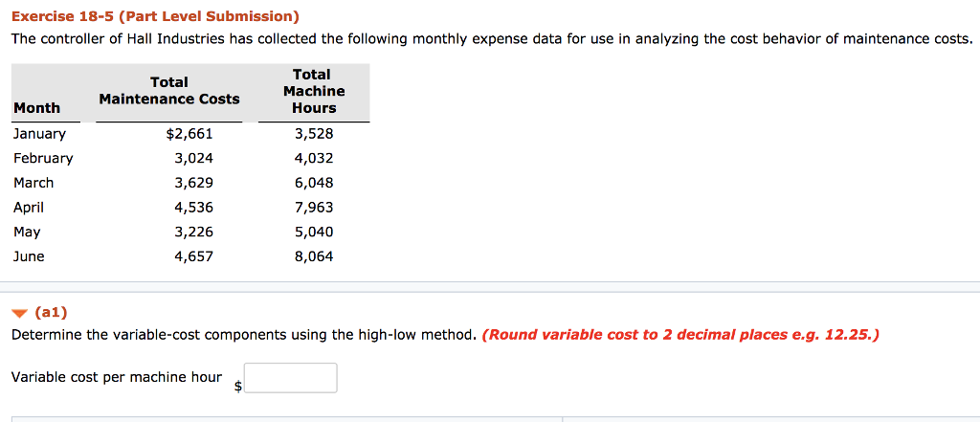Click the 'Variable cost per machine hour' label
Image resolution: width=980 pixels, height=422 pixels.
tap(117, 377)
